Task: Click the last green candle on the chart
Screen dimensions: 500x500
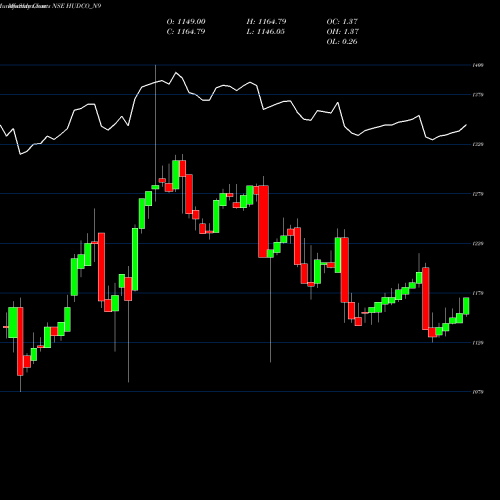Action: pos(466,306)
